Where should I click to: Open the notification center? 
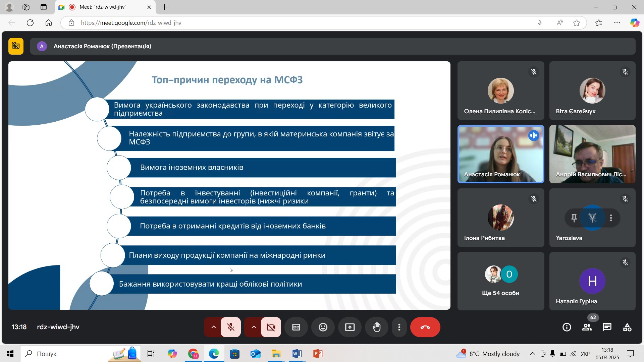coord(631,354)
